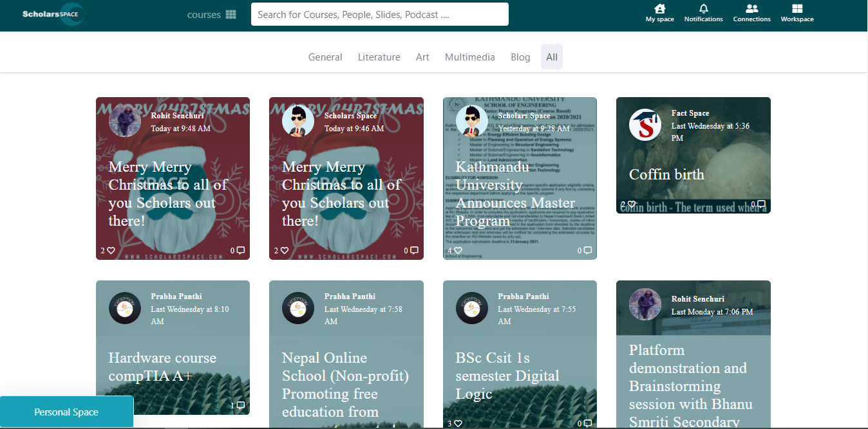Open Hardware course compTIA A+ post title
This screenshot has height=429, width=868.
tap(162, 367)
